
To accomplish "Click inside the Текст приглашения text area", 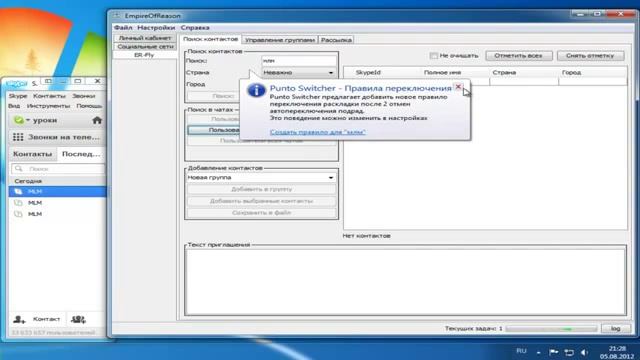I will point(405,282).
